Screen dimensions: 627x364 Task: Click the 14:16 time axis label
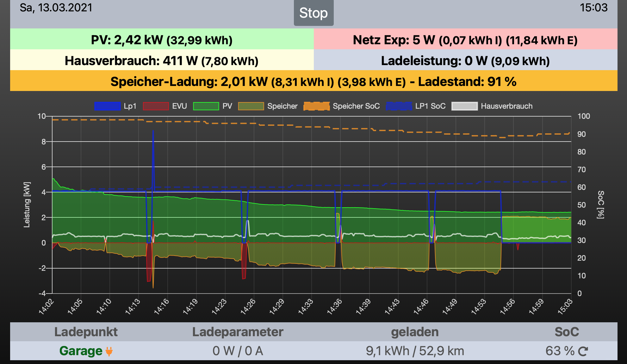162,306
